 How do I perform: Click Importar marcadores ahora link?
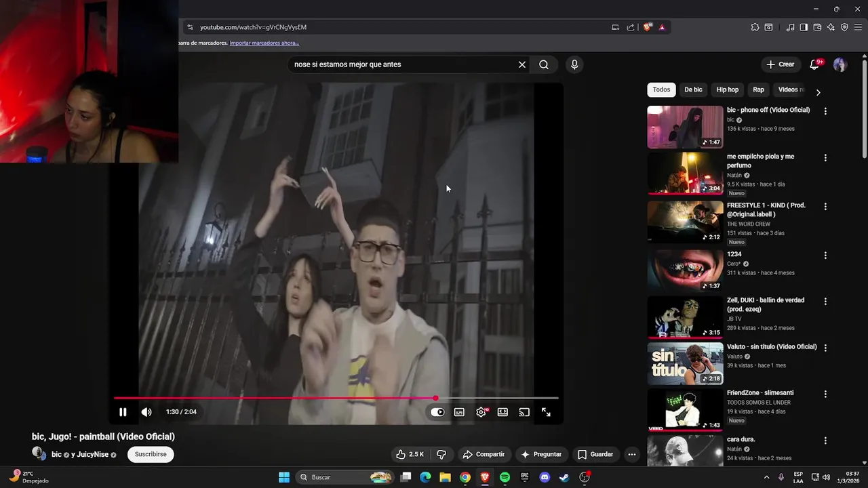(264, 43)
